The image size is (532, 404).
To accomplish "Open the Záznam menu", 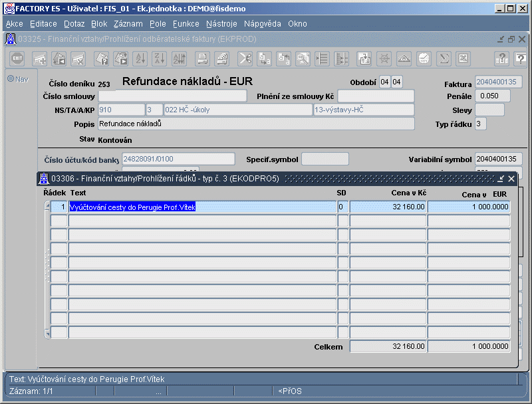I will click(x=128, y=24).
